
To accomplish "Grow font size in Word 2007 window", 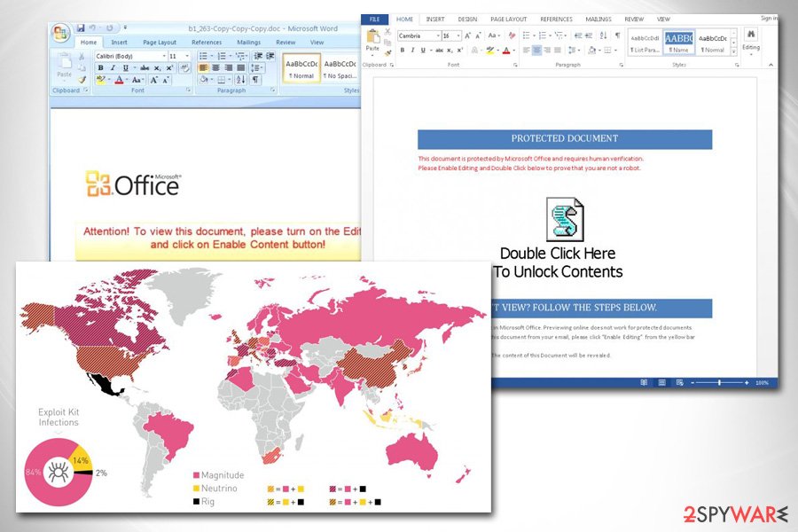I will tap(153, 80).
